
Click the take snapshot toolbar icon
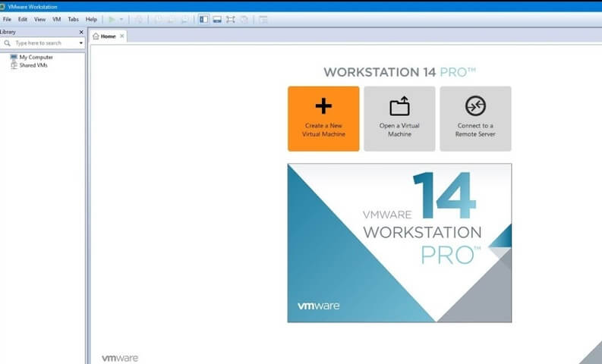coord(158,19)
